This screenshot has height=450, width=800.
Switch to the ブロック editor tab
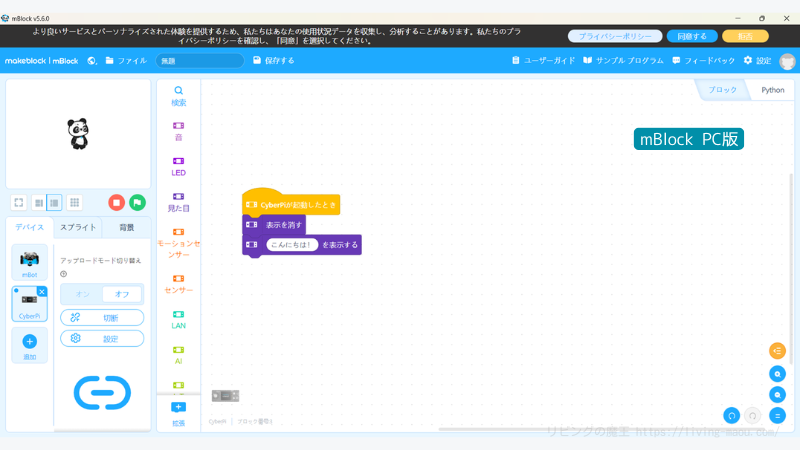coord(722,90)
